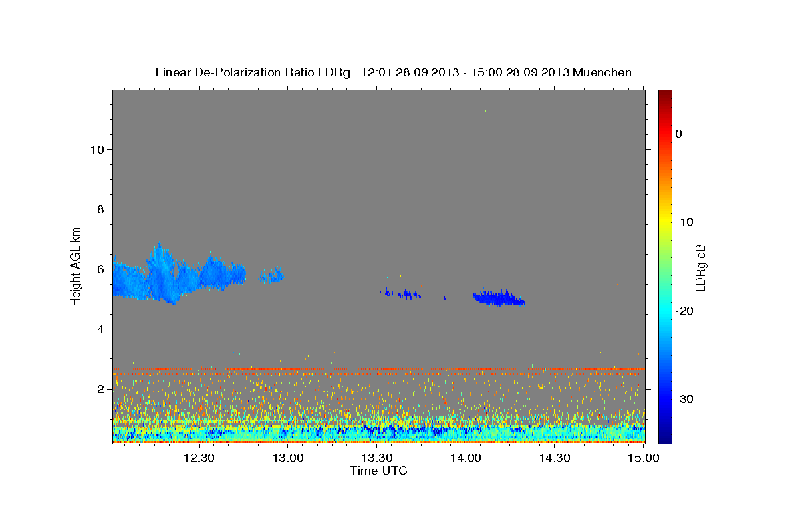
Task: Click the "Time UTC" axis label
Action: pos(378,471)
